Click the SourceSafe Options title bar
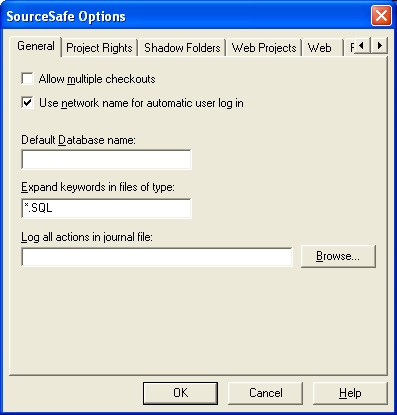Screen dimensions: 397x415 click(187, 16)
